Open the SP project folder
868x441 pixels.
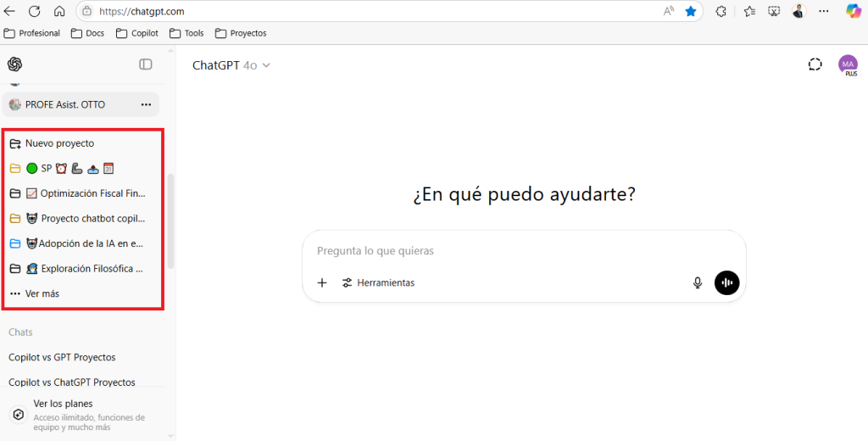(47, 168)
